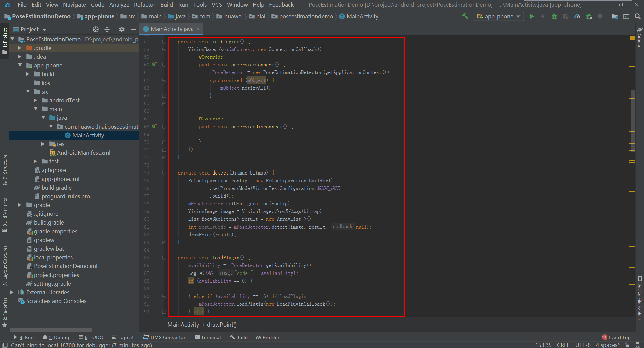Image resolution: width=644 pixels, height=348 pixels.
Task: Toggle fold marker at line 74 detect method
Action: 164,173
